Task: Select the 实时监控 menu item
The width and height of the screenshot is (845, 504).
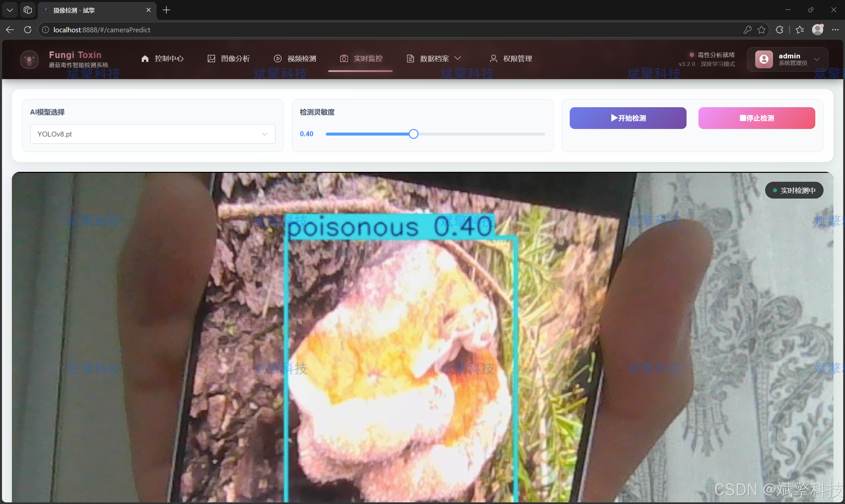Action: tap(361, 59)
